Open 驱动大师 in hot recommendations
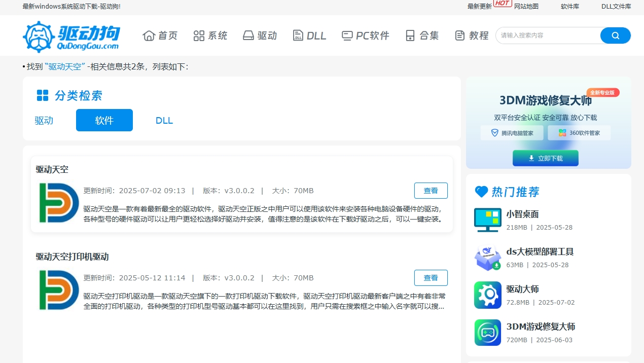Image resolution: width=644 pixels, height=363 pixels. coord(523,289)
